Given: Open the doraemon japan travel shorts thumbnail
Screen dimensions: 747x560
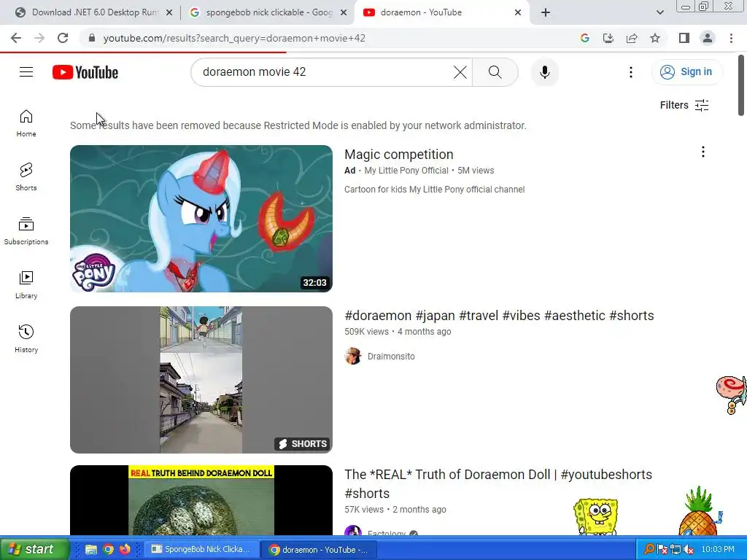Looking at the screenshot, I should click(201, 379).
